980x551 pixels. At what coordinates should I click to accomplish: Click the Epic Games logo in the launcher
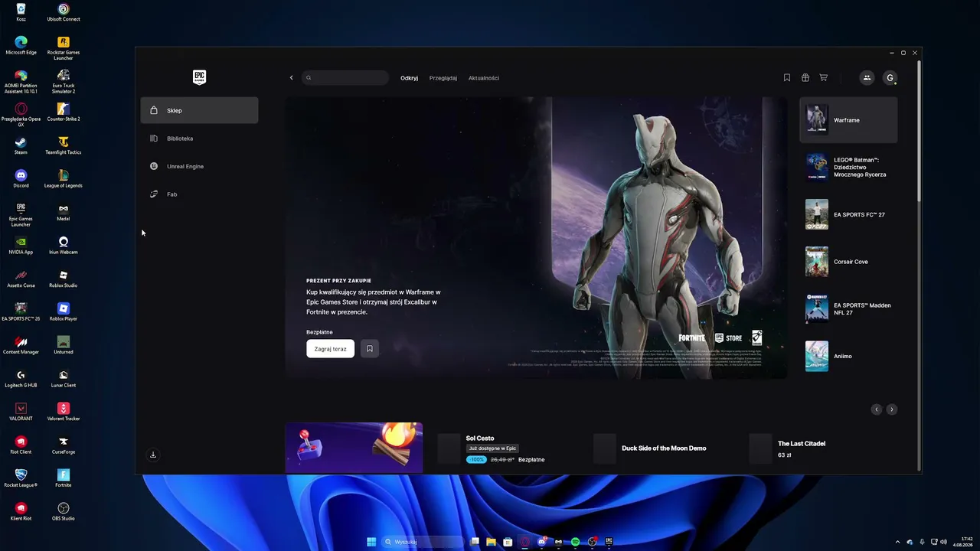point(199,77)
